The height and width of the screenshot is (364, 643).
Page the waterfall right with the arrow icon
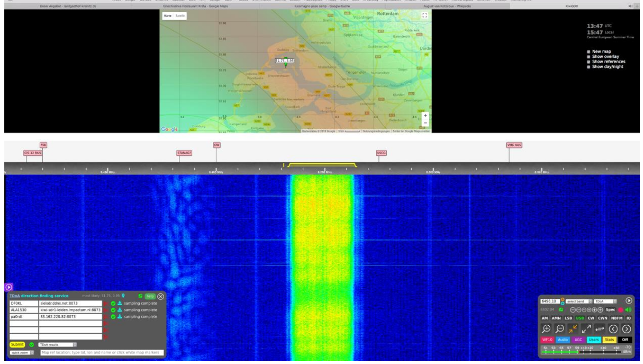pos(625,329)
